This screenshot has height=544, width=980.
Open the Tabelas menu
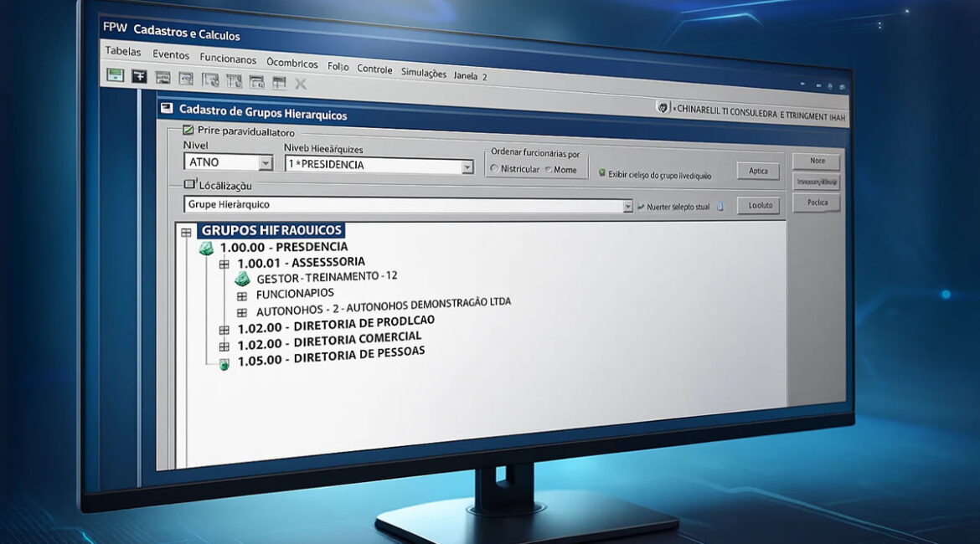(122, 52)
